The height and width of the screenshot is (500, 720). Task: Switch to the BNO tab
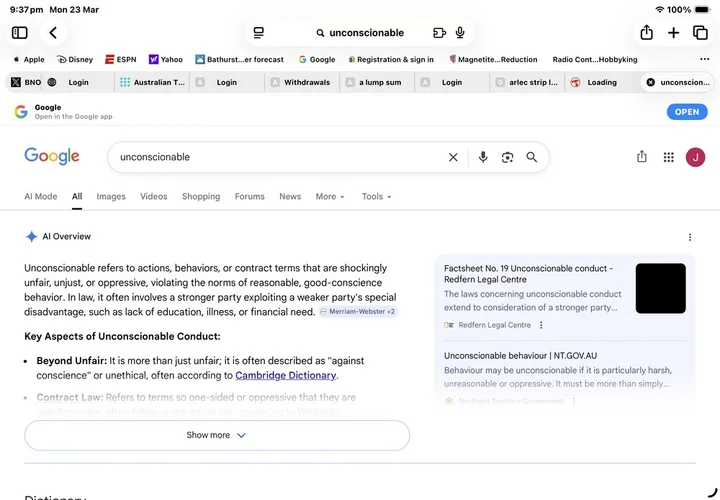[x=26, y=82]
